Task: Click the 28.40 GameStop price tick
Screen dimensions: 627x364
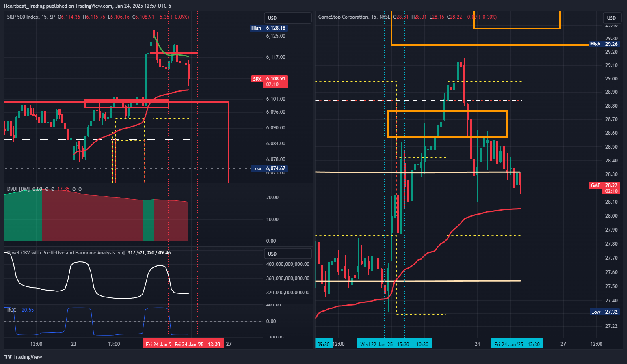Action: pos(611,161)
